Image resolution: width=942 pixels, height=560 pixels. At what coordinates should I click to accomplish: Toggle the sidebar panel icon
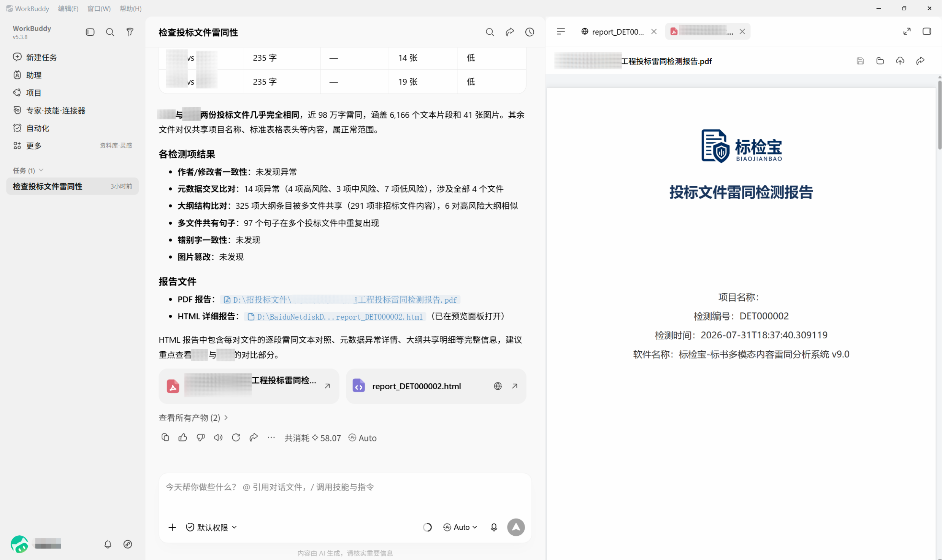pyautogui.click(x=90, y=32)
